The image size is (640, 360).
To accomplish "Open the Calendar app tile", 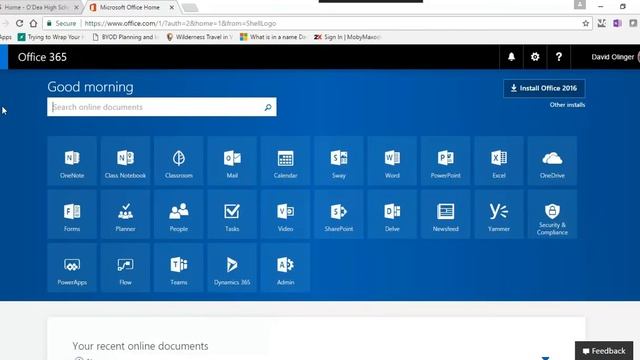I will tap(285, 161).
